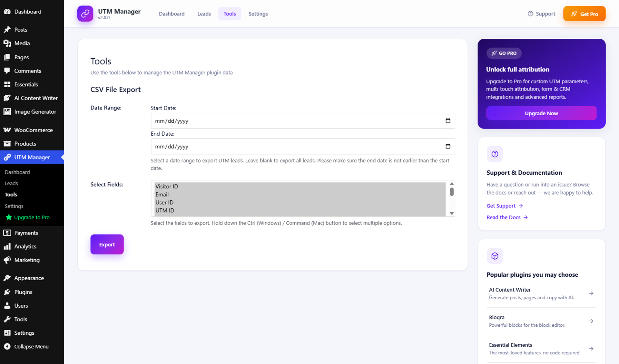The image size is (619, 364).
Task: Click the Upgrade to Pro sidebar link
Action: point(32,217)
